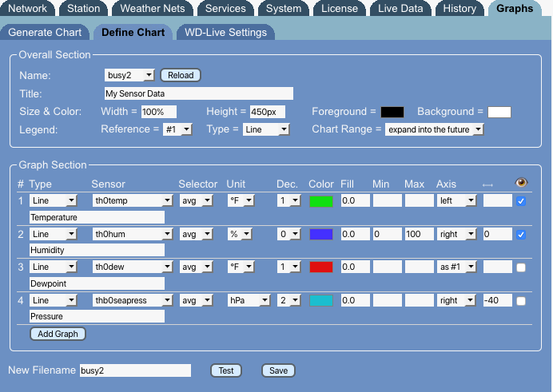
Task: Open the hPa unit dropdown in row 4
Action: [x=249, y=300]
